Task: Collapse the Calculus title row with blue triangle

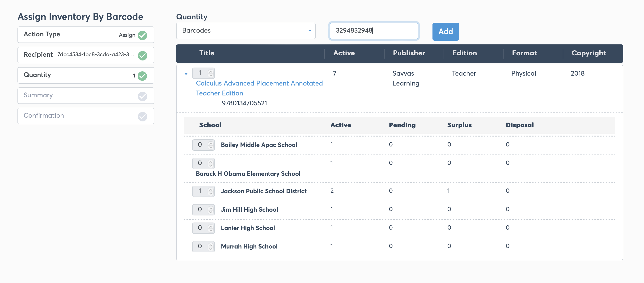Action: 186,73
